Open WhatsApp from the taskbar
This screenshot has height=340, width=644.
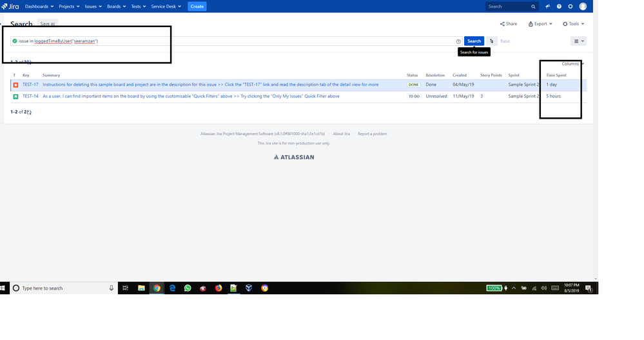(x=188, y=288)
